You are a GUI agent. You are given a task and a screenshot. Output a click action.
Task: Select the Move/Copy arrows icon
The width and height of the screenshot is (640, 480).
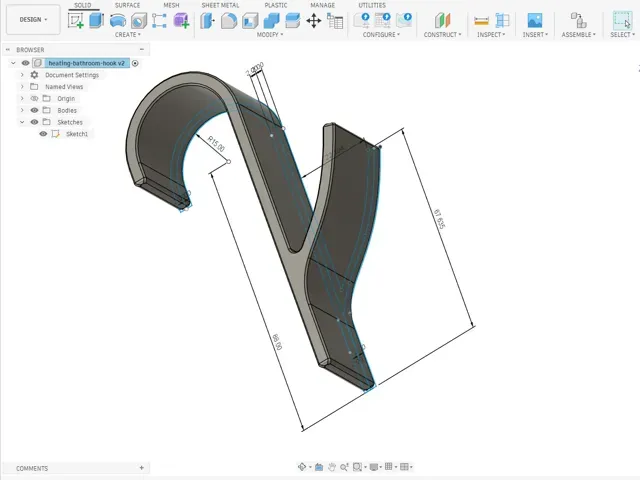pyautogui.click(x=313, y=20)
